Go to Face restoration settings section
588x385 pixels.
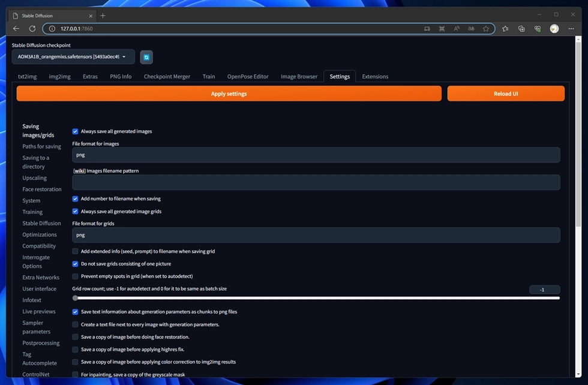tap(42, 190)
